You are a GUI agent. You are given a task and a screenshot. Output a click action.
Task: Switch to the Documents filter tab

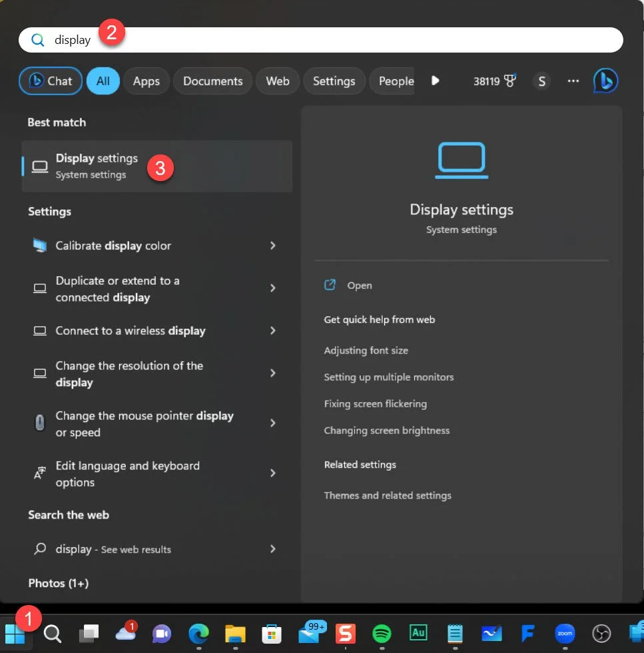click(x=212, y=81)
